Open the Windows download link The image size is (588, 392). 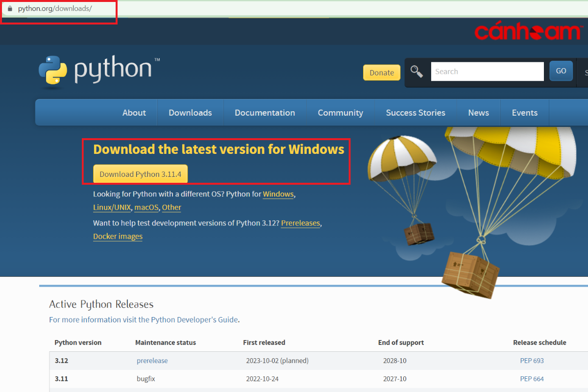(x=278, y=194)
